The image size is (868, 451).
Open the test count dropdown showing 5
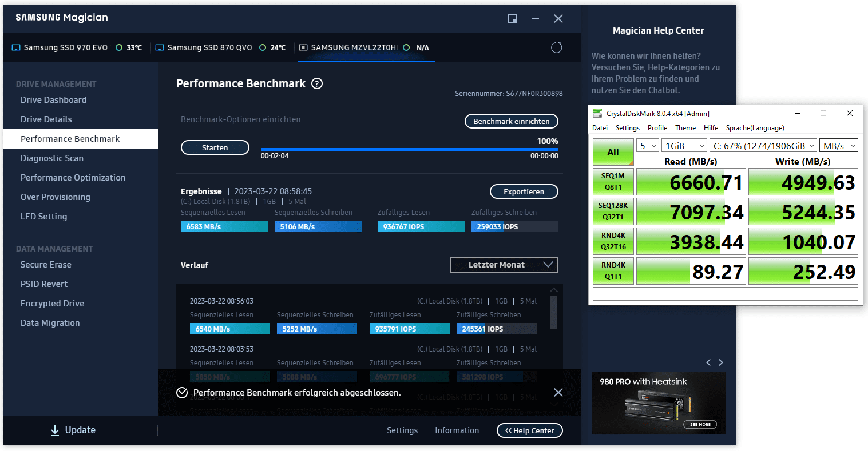[648, 146]
